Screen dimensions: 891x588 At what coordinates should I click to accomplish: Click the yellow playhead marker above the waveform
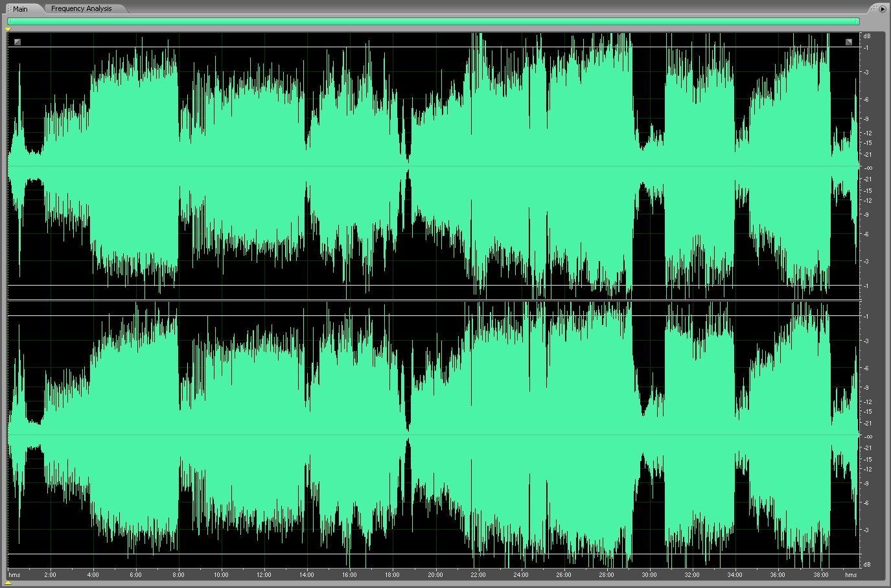[x=8, y=29]
